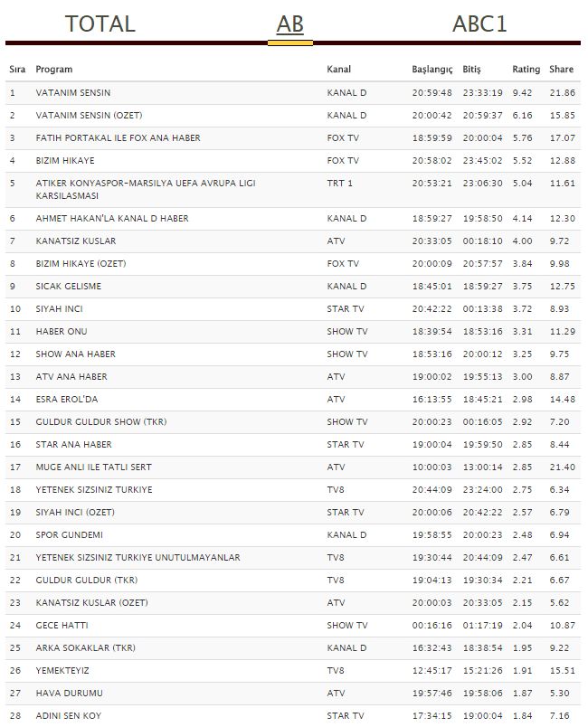Click the Share column header

[561, 70]
